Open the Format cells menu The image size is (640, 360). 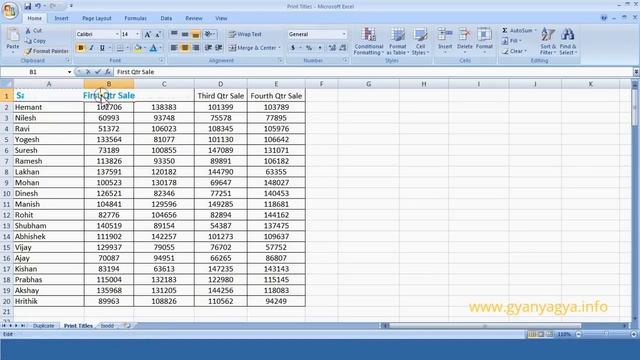[484, 40]
